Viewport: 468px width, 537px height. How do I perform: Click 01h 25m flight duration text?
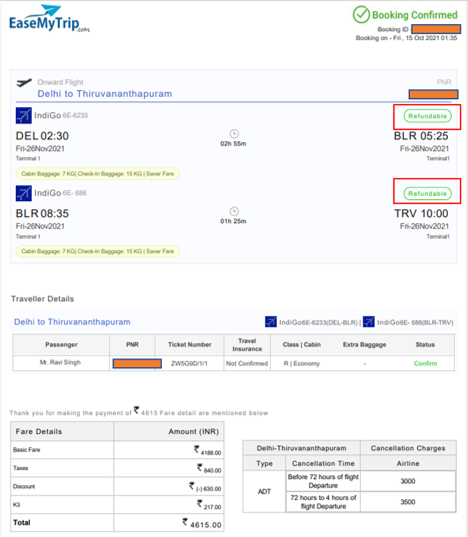click(x=233, y=221)
